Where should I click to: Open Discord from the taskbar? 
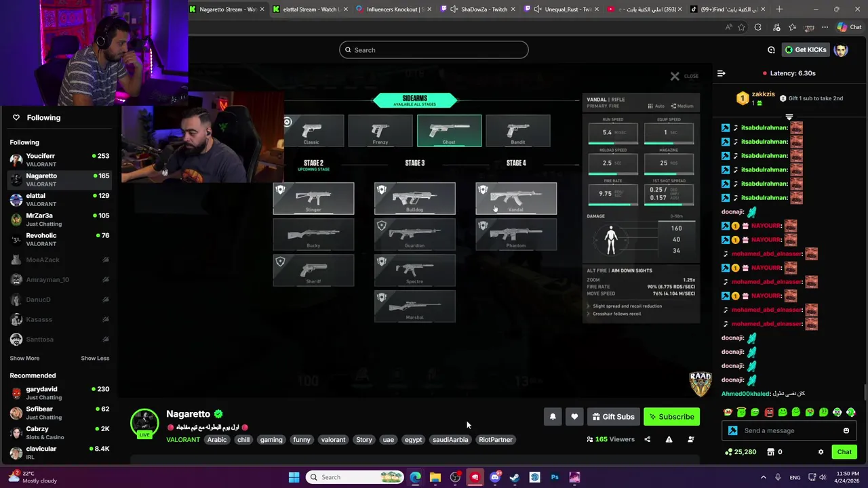tap(495, 477)
